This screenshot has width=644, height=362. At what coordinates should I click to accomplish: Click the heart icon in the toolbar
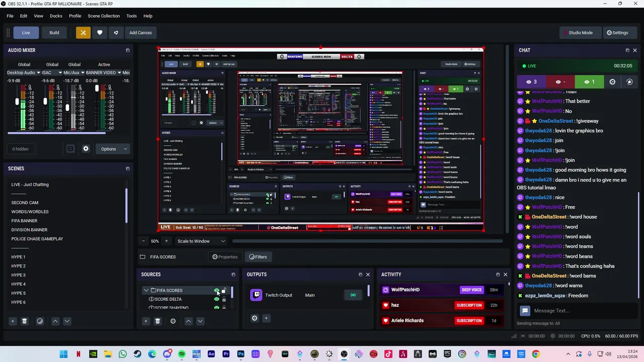[x=100, y=33]
